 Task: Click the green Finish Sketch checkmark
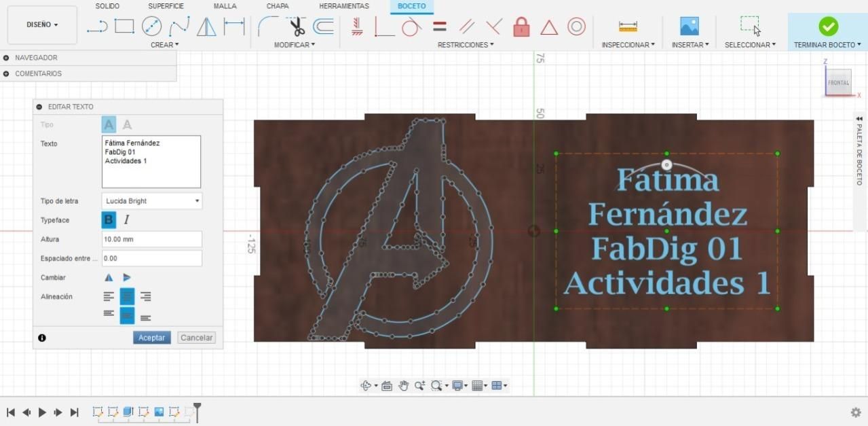click(828, 26)
